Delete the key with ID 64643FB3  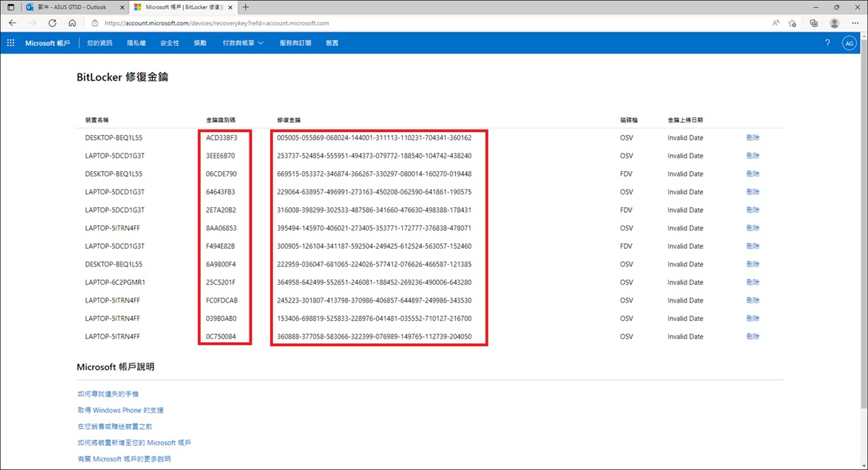[x=753, y=192]
